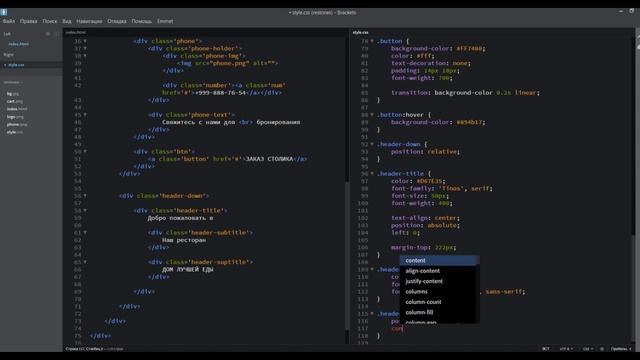Click the Brackets application icon in the title bar
Viewport: 640px width, 360px height.
(4, 12)
